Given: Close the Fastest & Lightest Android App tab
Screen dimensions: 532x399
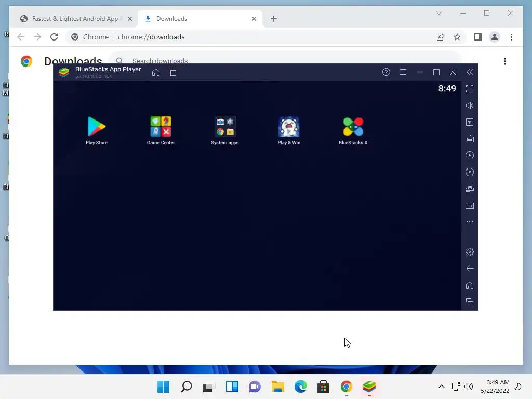Looking at the screenshot, I should click(129, 19).
